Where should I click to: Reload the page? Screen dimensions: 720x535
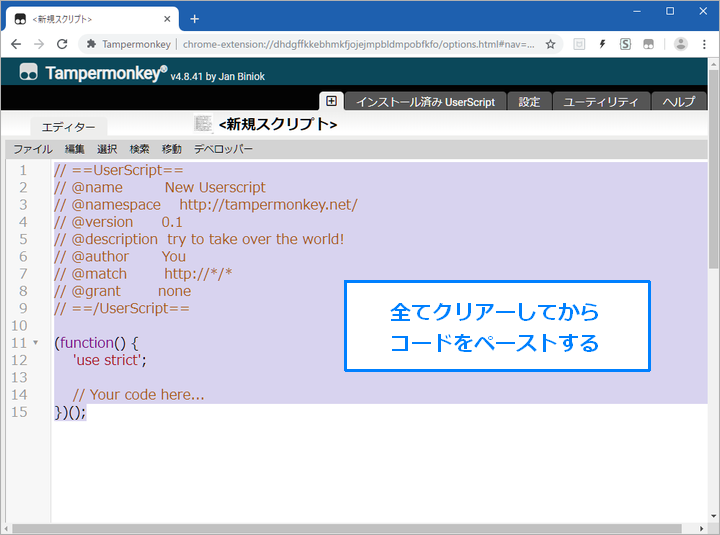pyautogui.click(x=62, y=44)
